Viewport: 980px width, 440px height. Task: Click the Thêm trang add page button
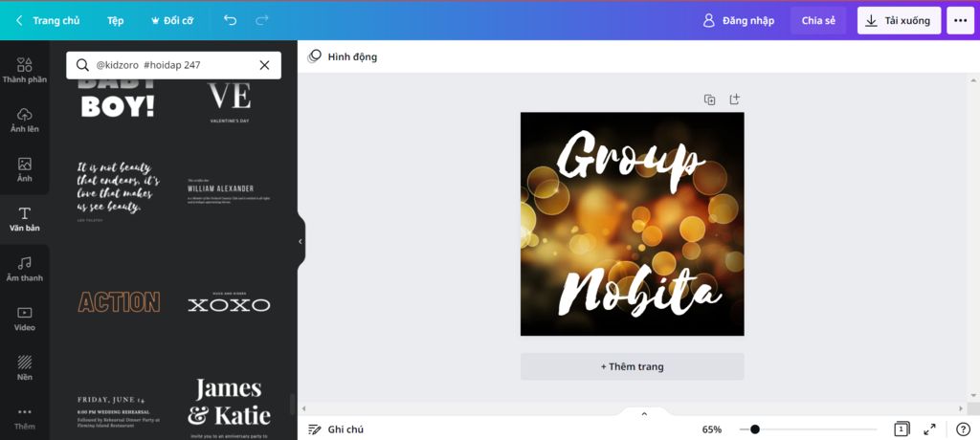click(632, 366)
